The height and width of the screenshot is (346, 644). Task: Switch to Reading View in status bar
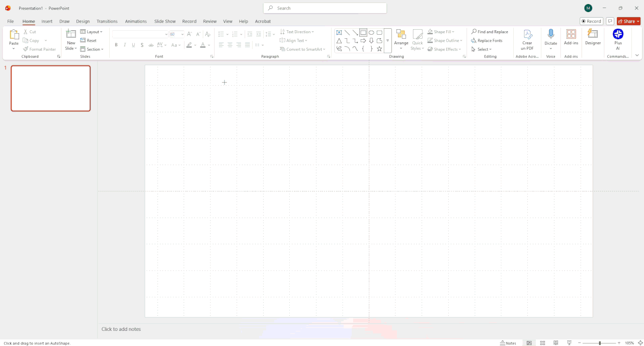(556, 343)
